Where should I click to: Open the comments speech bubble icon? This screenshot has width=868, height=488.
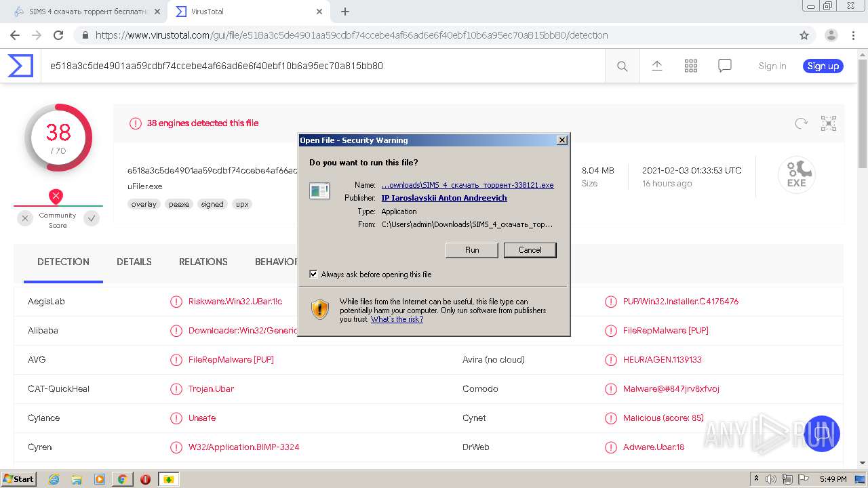[x=725, y=66]
